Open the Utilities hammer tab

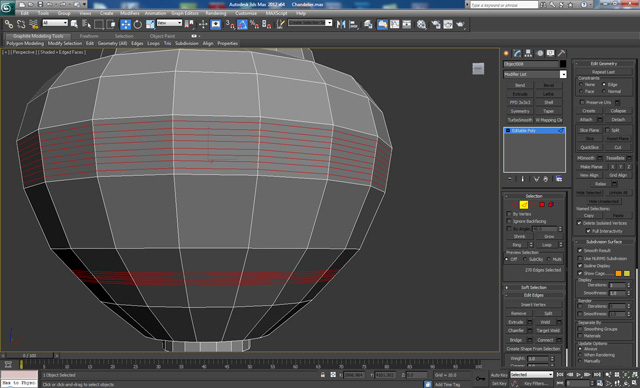(562, 53)
